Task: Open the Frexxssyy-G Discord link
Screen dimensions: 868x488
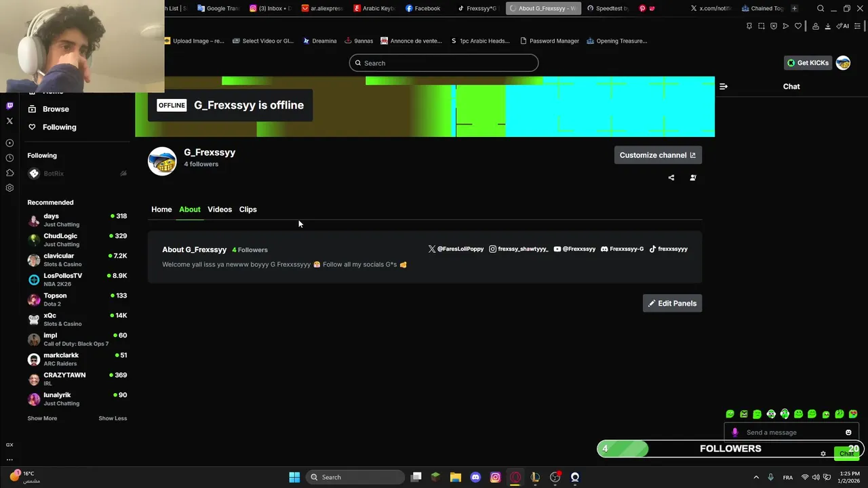Action: 623,249
